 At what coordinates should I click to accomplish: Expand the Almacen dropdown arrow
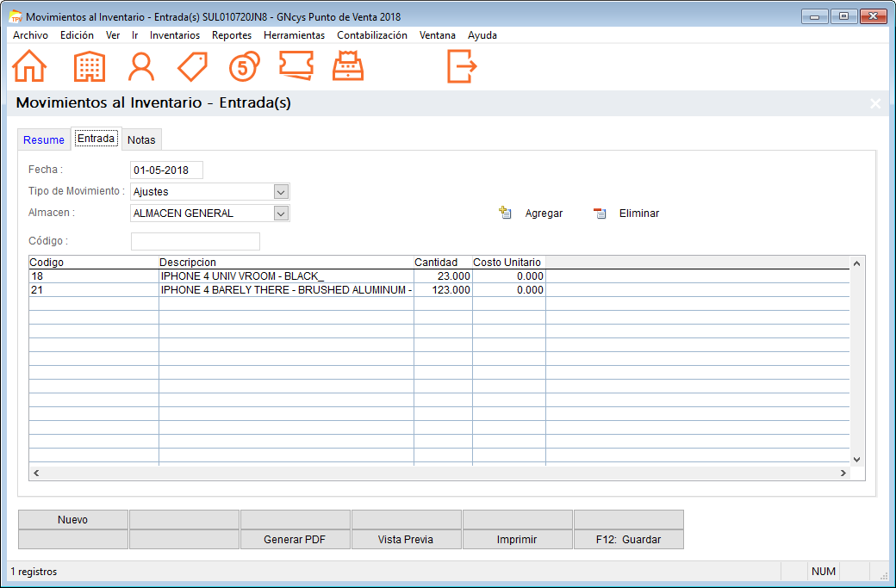click(281, 214)
